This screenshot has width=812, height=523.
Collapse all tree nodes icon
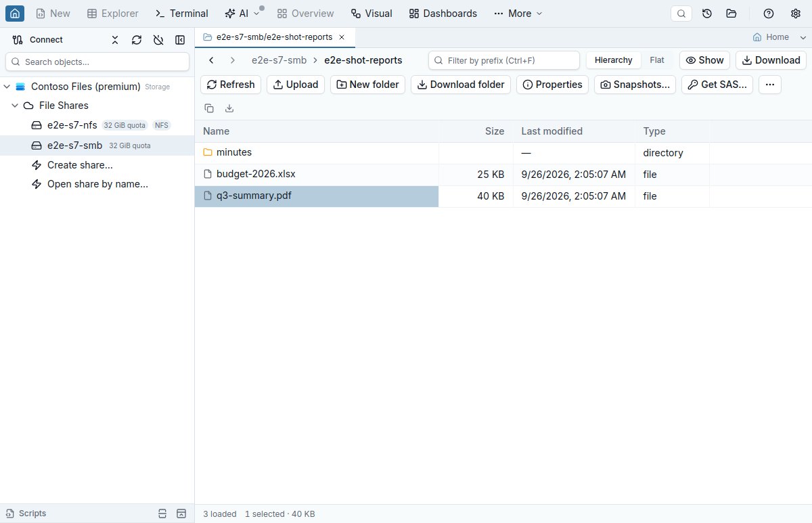pyautogui.click(x=115, y=40)
